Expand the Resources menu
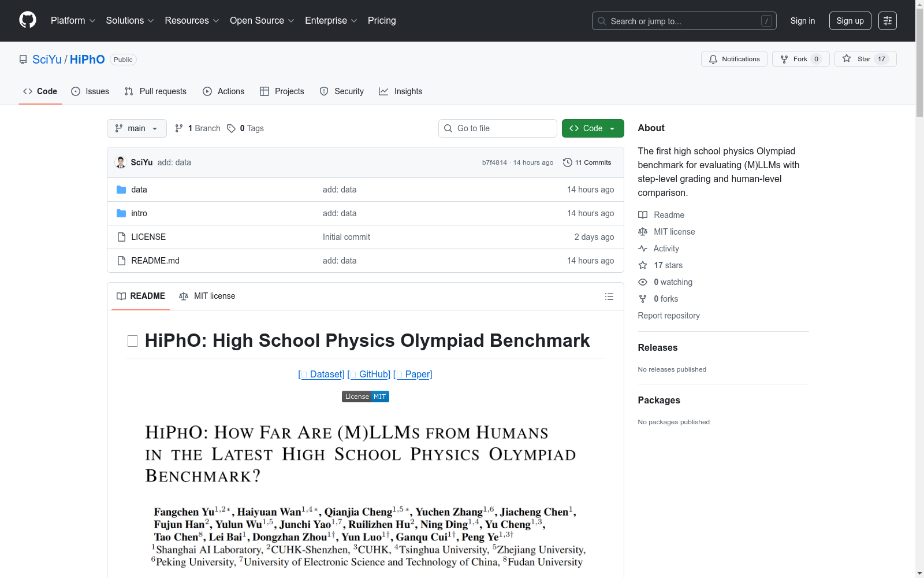The width and height of the screenshot is (924, 578). [x=192, y=20]
